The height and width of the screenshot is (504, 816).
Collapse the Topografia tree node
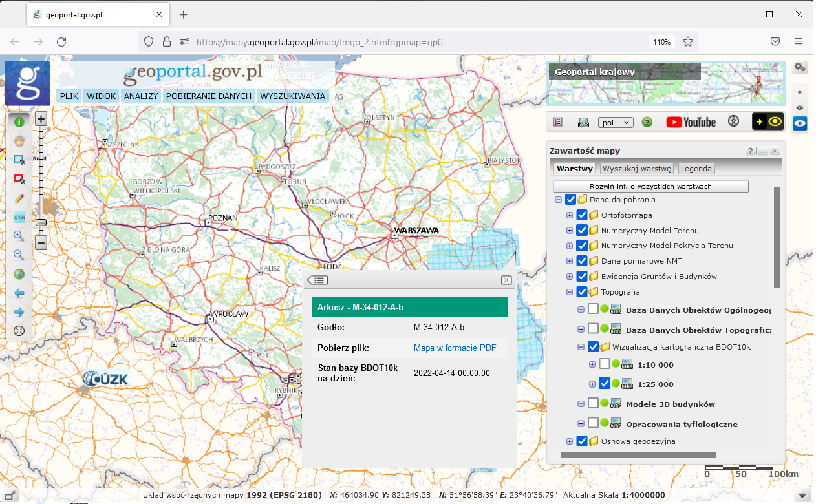coord(570,292)
